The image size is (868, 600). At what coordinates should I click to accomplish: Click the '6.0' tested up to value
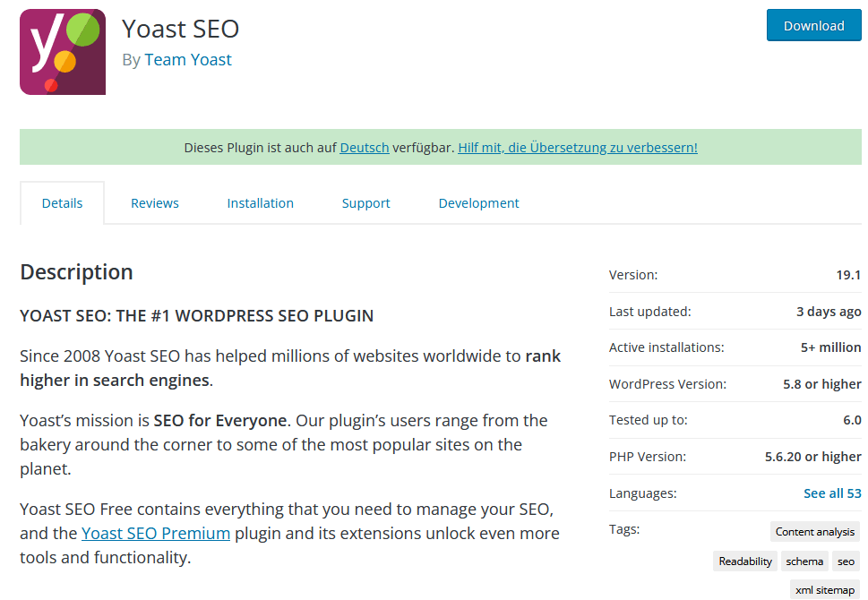click(852, 420)
